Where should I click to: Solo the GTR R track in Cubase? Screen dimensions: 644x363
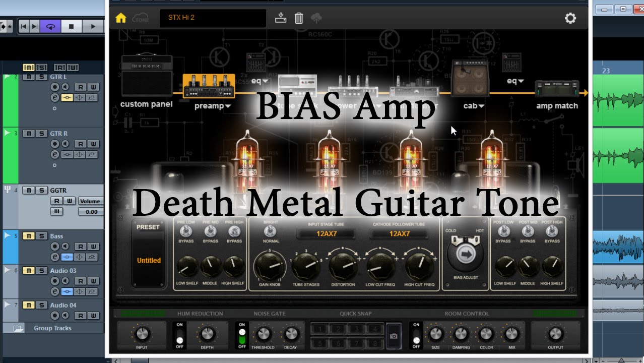(41, 133)
